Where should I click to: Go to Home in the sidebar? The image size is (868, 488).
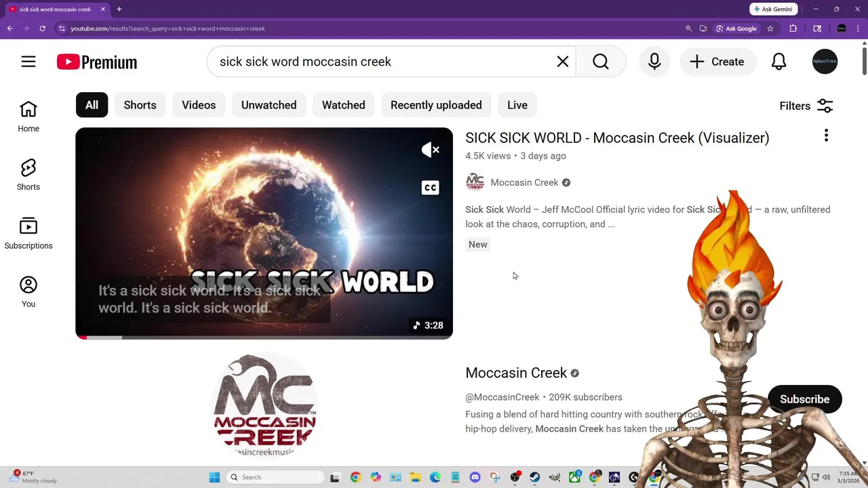(28, 117)
